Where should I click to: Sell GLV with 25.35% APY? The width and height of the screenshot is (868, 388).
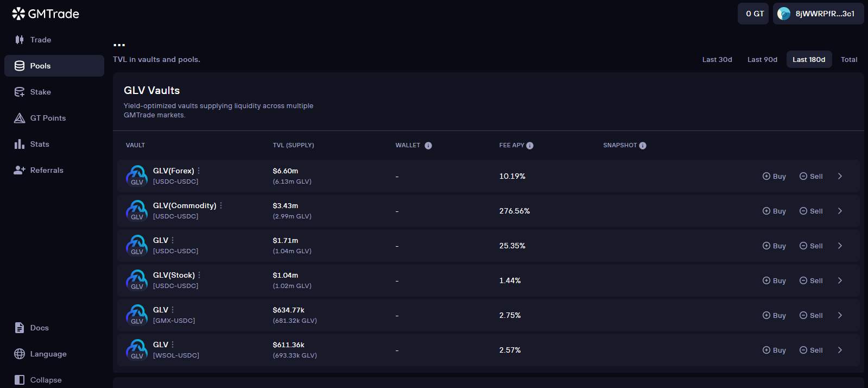(811, 246)
